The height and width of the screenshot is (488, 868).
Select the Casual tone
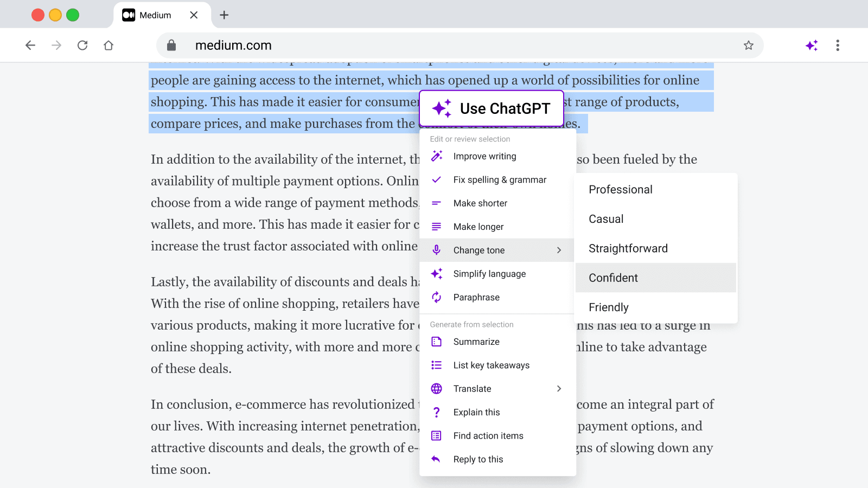[656, 219]
